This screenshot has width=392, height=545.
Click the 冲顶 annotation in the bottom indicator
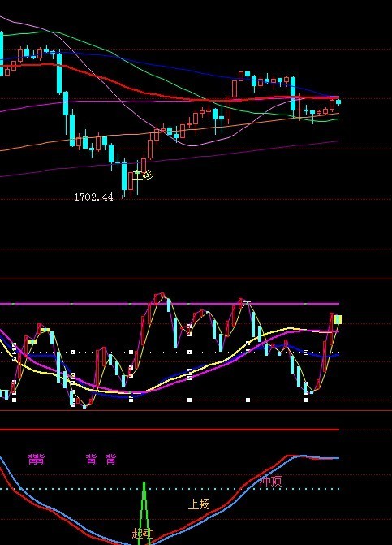(x=271, y=481)
